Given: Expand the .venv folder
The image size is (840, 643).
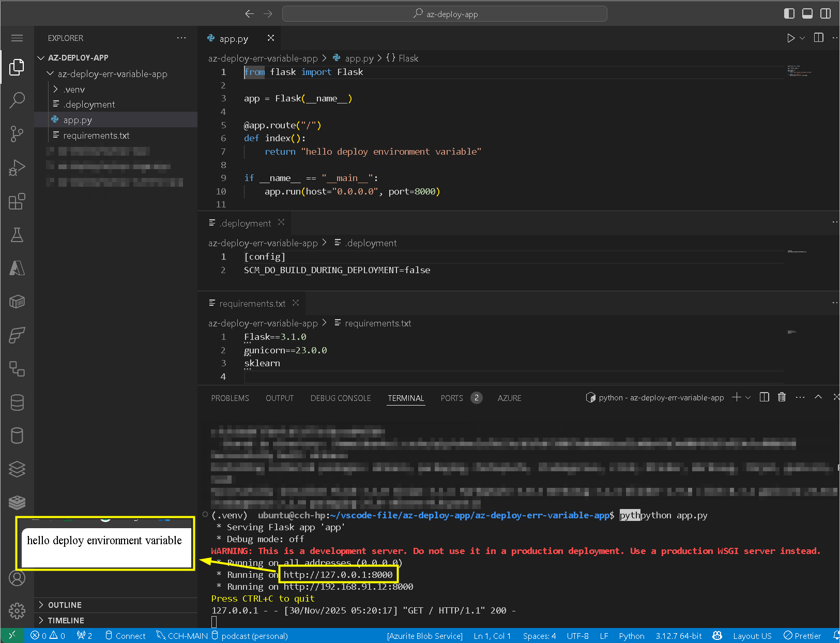Looking at the screenshot, I should click(x=74, y=89).
